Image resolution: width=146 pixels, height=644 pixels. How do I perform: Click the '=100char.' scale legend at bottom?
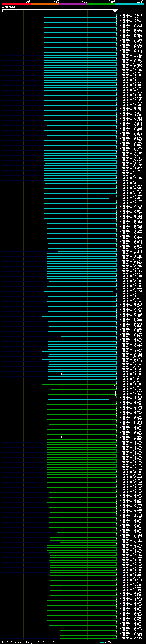pos(109,642)
